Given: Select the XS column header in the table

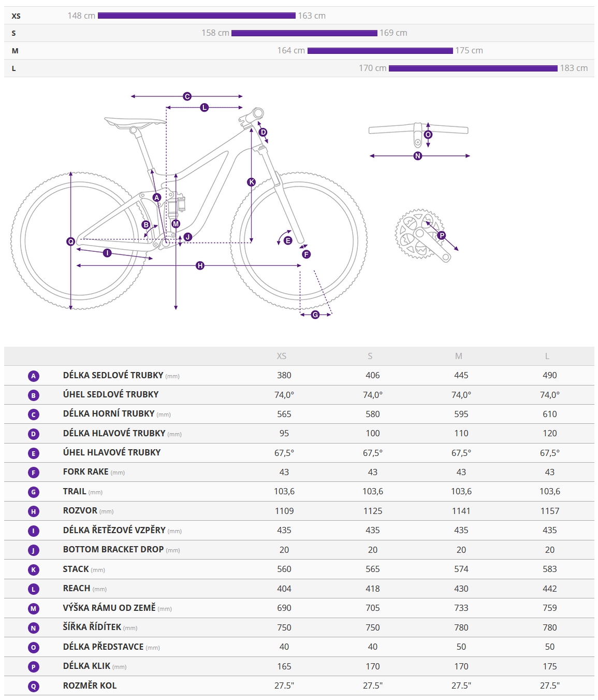Looking at the screenshot, I should pyautogui.click(x=282, y=356).
